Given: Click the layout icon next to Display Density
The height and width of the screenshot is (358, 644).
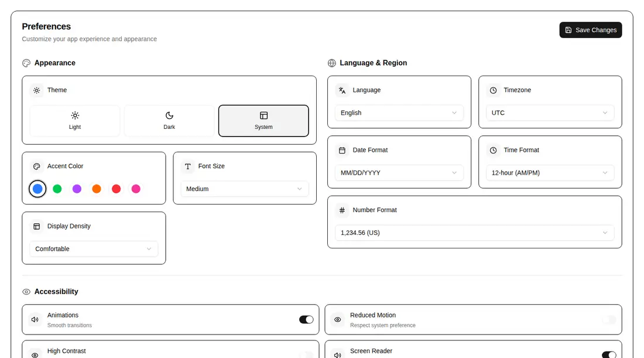Looking at the screenshot, I should pos(36,227).
